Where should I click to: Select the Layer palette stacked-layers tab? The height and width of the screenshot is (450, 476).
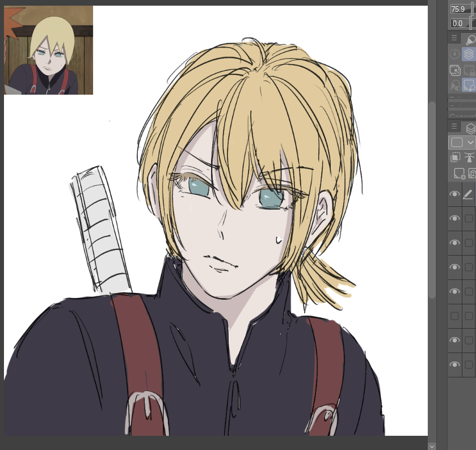pos(470,128)
